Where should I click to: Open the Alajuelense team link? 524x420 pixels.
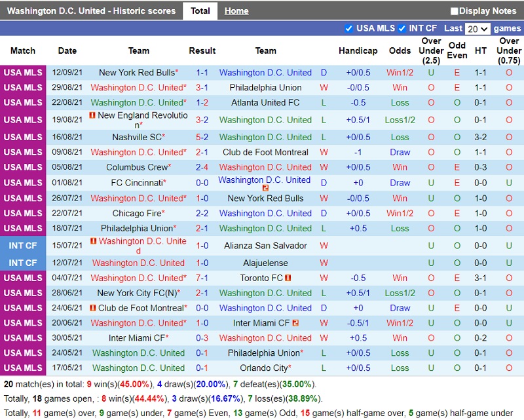click(265, 263)
